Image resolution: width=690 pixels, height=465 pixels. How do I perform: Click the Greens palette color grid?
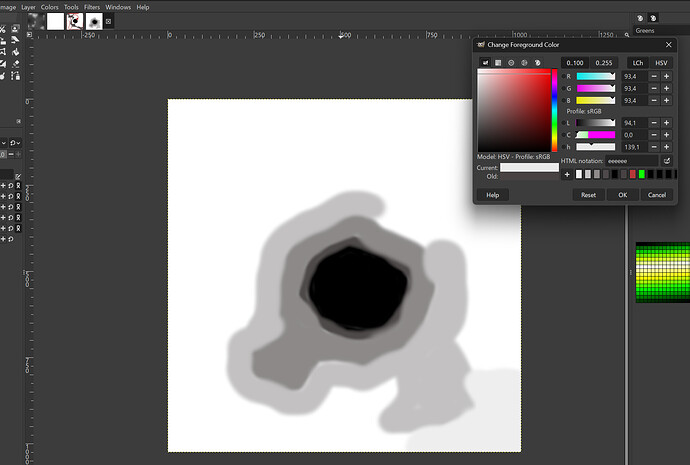663,272
